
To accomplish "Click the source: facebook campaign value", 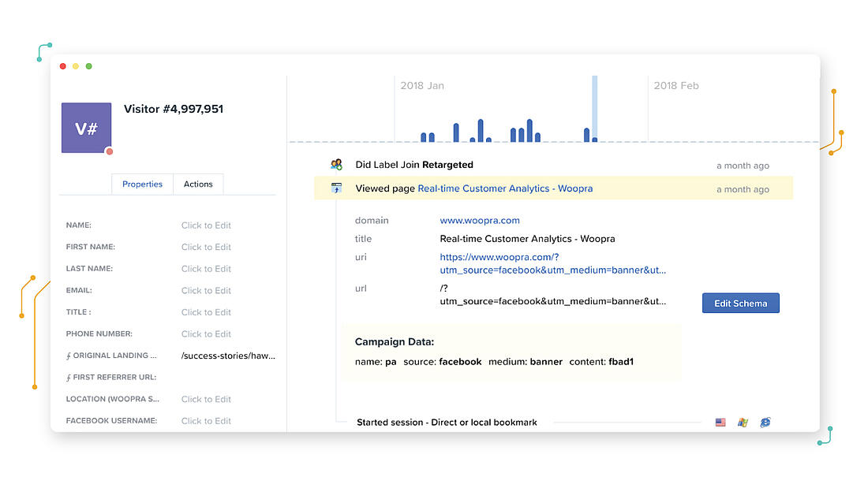I will (443, 362).
